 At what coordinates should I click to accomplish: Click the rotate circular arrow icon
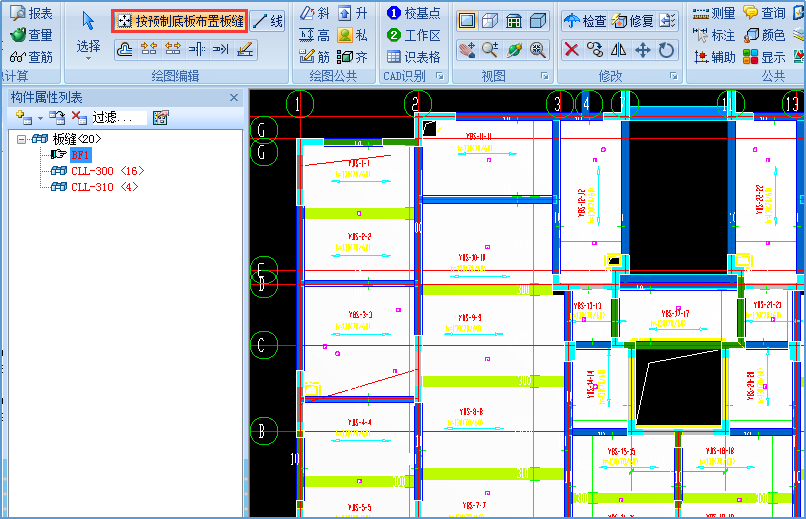pyautogui.click(x=666, y=50)
